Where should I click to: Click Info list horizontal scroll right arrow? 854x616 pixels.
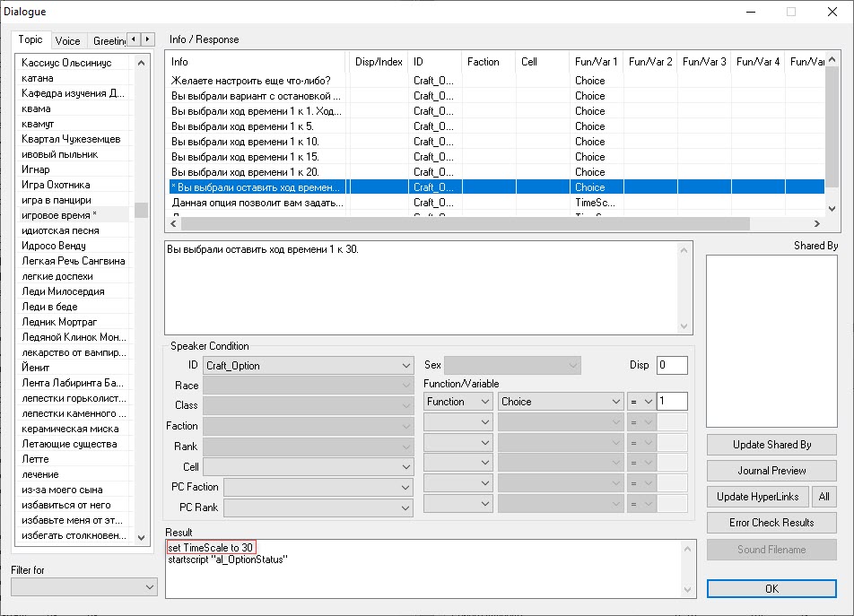coord(816,224)
